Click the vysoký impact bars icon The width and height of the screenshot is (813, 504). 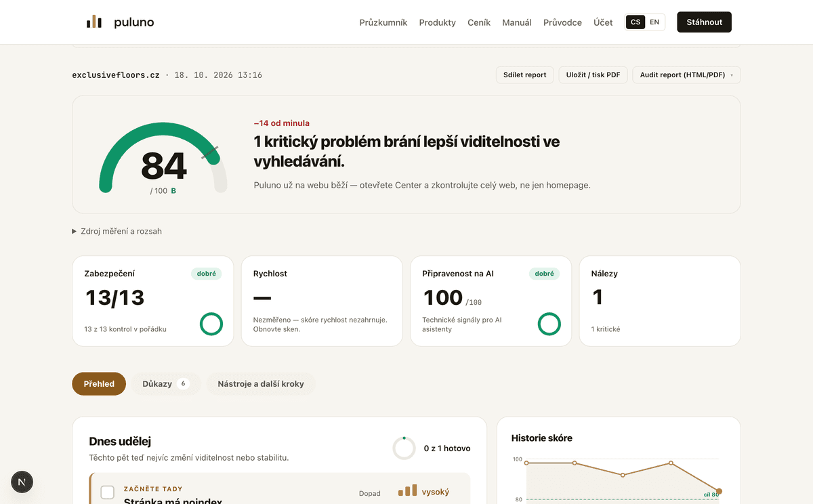click(x=407, y=490)
